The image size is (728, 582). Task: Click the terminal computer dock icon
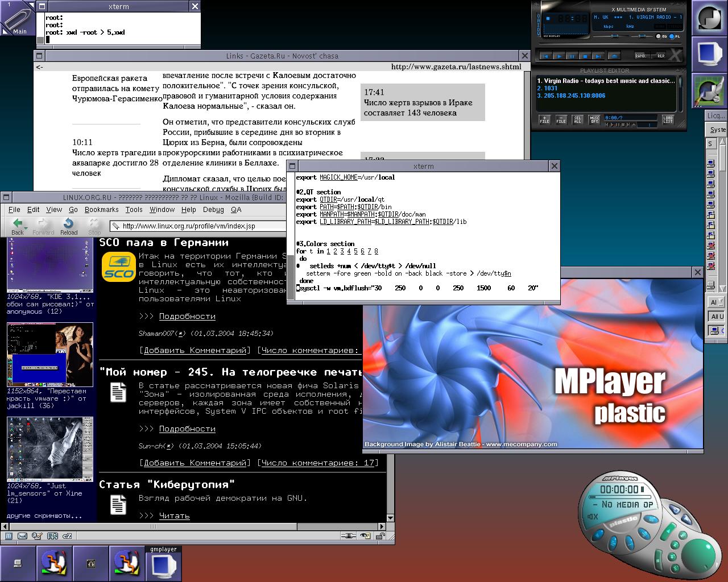[18, 563]
